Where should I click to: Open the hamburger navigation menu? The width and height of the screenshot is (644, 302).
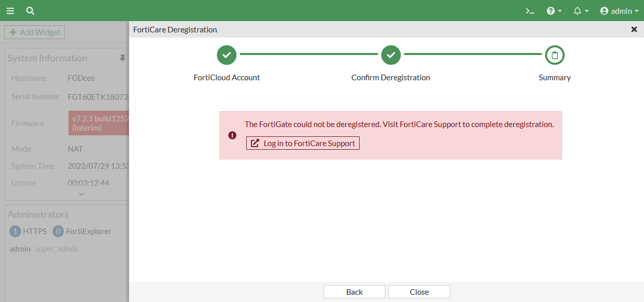tap(10, 11)
